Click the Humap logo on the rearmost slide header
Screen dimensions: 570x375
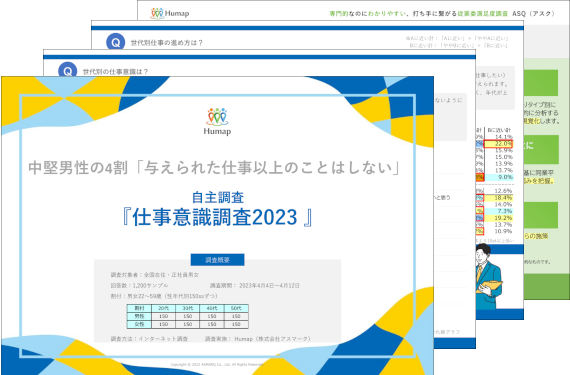170,13
